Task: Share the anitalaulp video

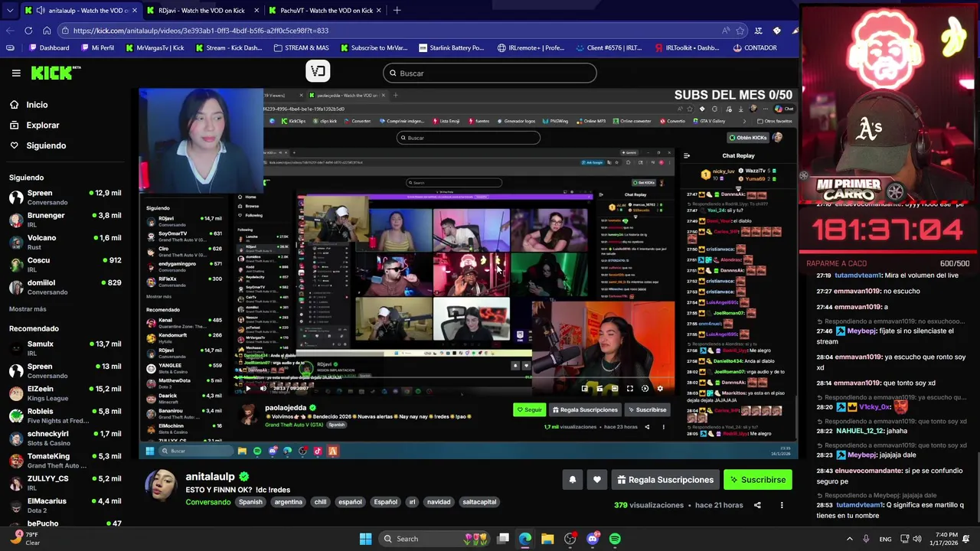Action: tap(757, 505)
